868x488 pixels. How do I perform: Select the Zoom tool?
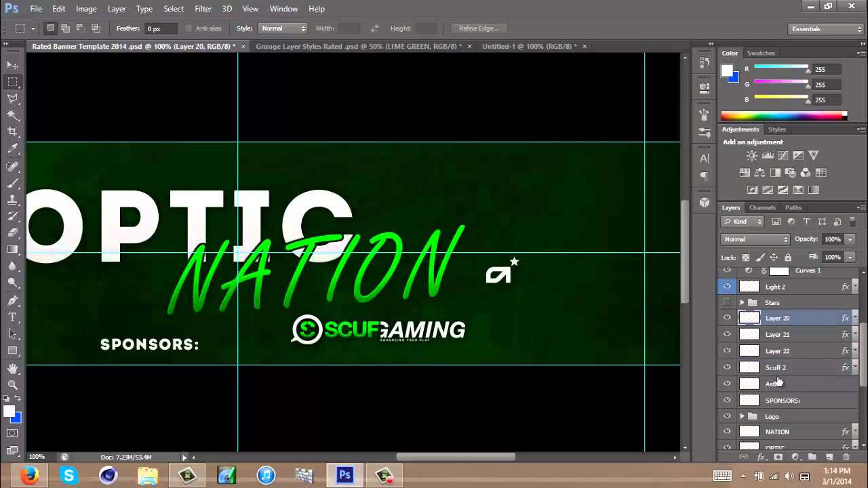(13, 384)
